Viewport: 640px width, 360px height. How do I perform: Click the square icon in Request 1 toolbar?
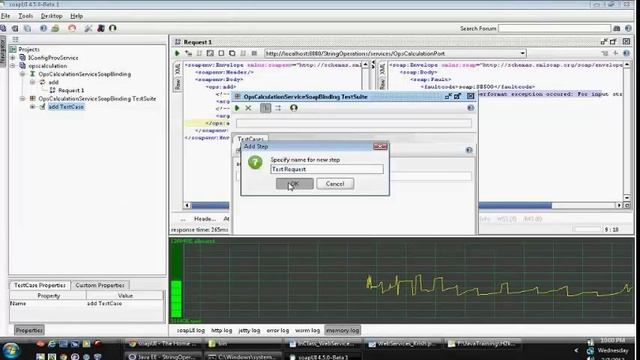click(x=221, y=53)
